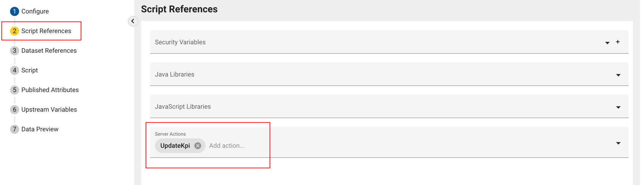Expand the Server Actions section arrow

[619, 142]
